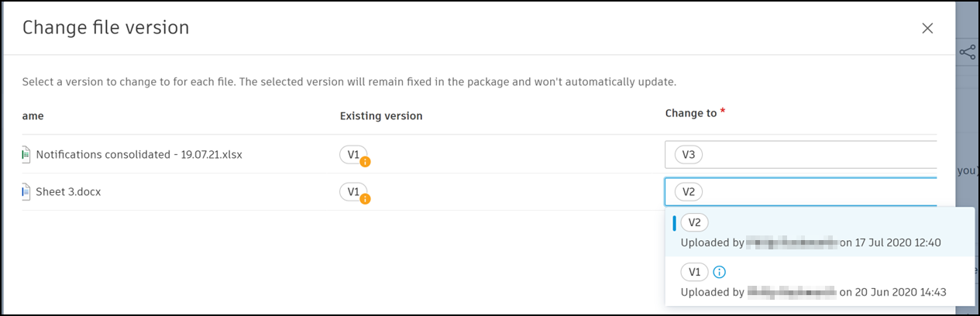Click the Change to column header
Screen dimensions: 980x316
point(690,113)
